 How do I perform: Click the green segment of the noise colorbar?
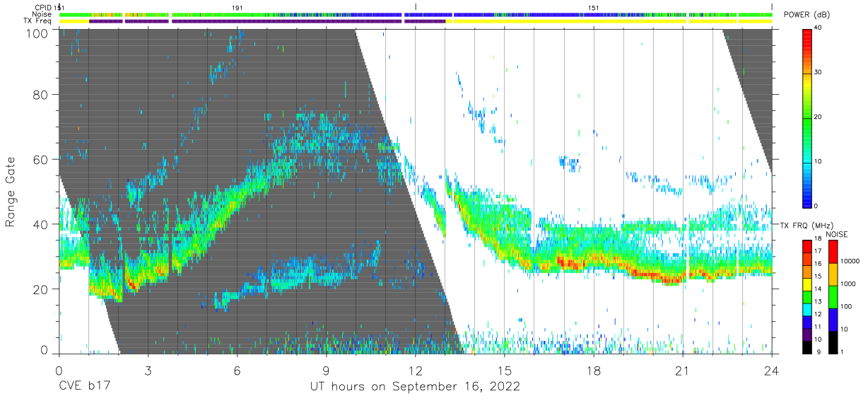pos(833,296)
